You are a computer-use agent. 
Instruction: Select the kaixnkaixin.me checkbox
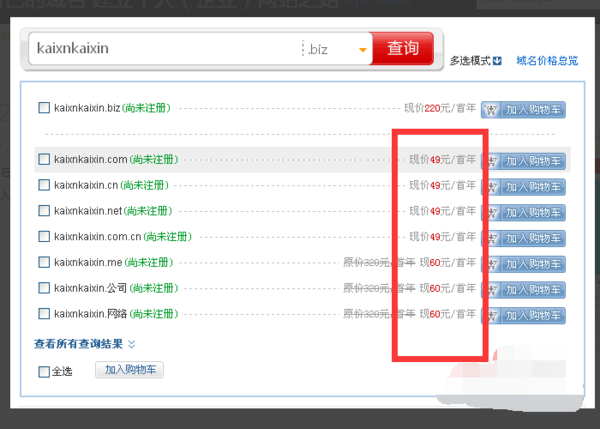click(x=44, y=262)
